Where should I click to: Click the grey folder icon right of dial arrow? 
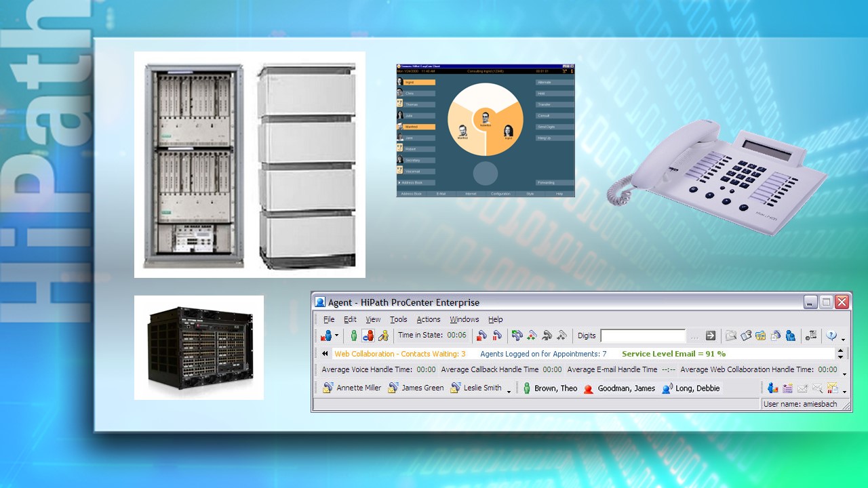[731, 335]
